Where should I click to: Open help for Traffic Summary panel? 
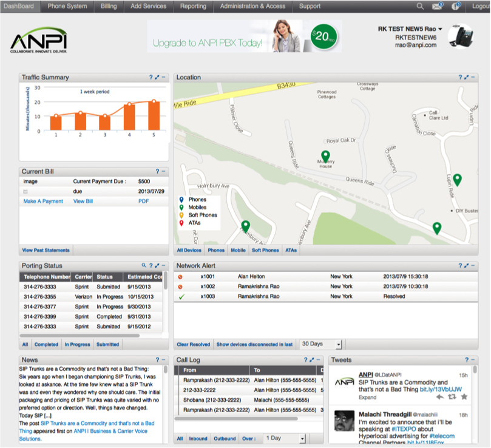pyautogui.click(x=151, y=77)
